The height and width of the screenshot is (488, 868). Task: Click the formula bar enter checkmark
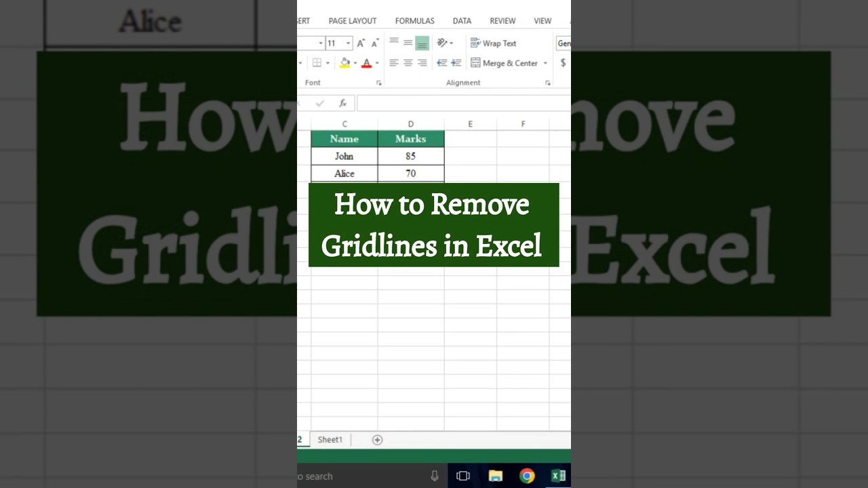tap(320, 103)
